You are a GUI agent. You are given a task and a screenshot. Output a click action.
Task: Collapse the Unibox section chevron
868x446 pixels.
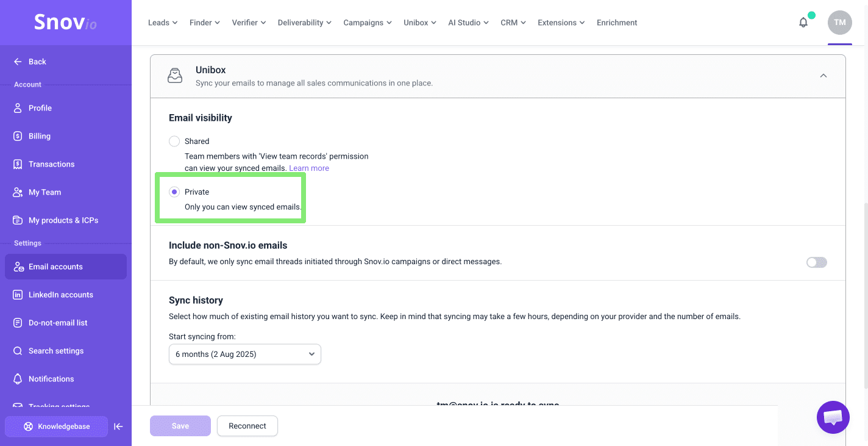[823, 76]
